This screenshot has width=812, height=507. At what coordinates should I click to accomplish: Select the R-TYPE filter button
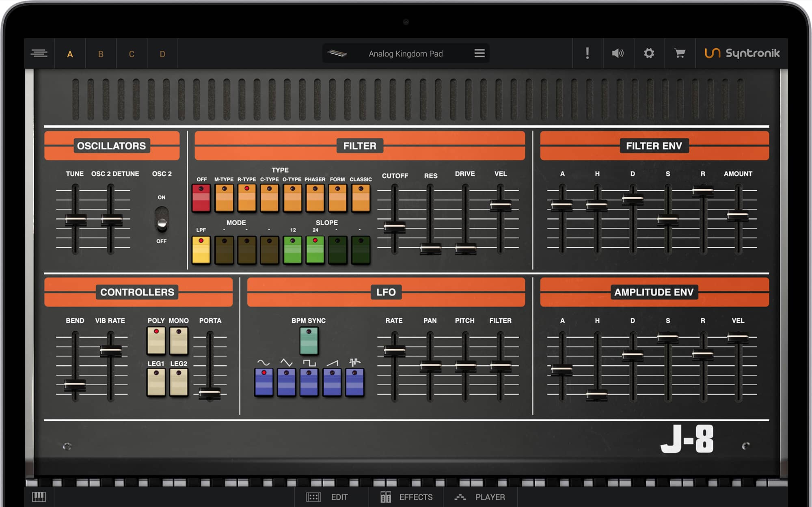click(x=247, y=198)
